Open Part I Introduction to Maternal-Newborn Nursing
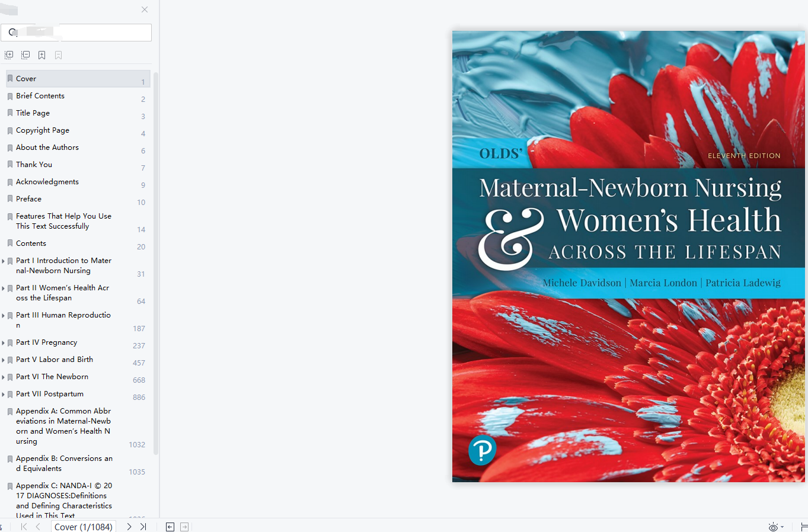 click(x=63, y=265)
